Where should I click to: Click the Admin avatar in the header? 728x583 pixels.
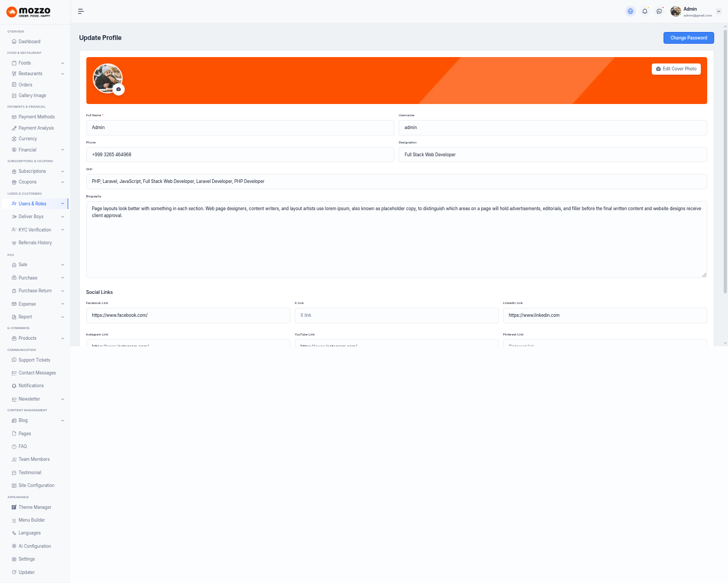pos(676,11)
